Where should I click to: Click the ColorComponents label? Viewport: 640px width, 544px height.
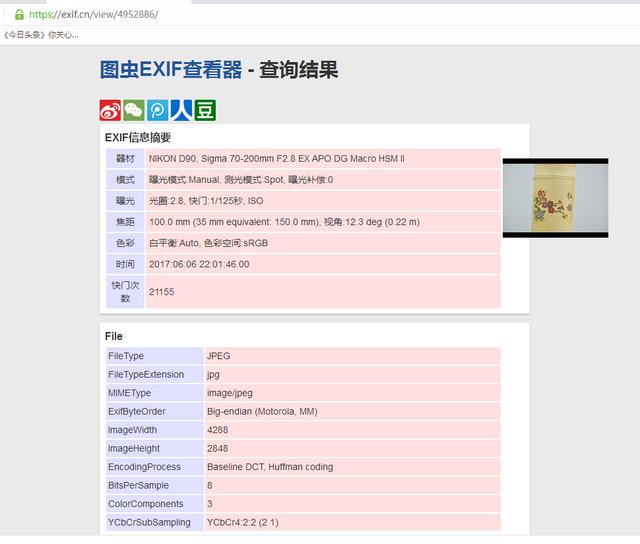155,504
